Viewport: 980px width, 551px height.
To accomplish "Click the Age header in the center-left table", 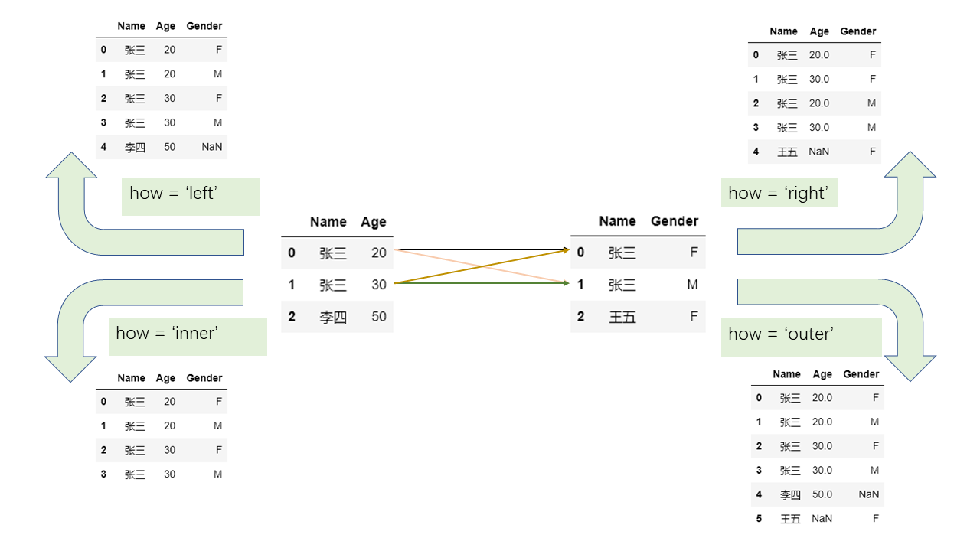I will point(374,222).
